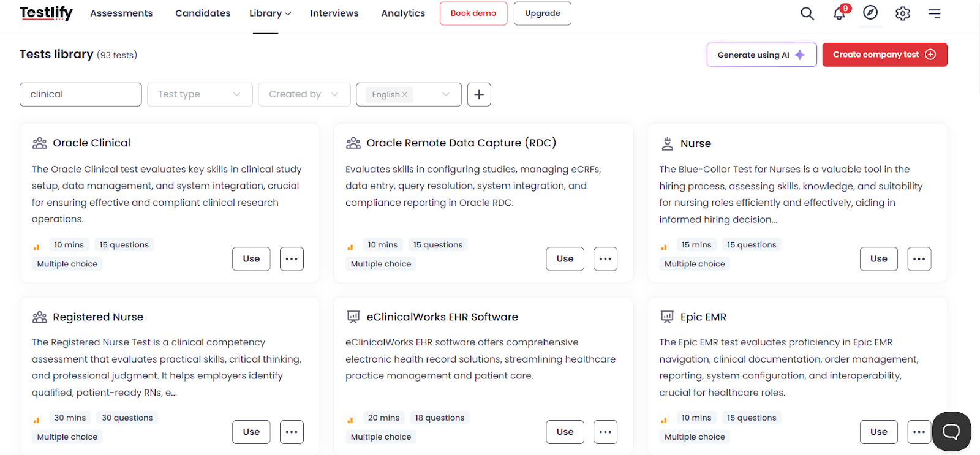Open the search magnifier icon
This screenshot has height=455, width=980.
[x=807, y=13]
